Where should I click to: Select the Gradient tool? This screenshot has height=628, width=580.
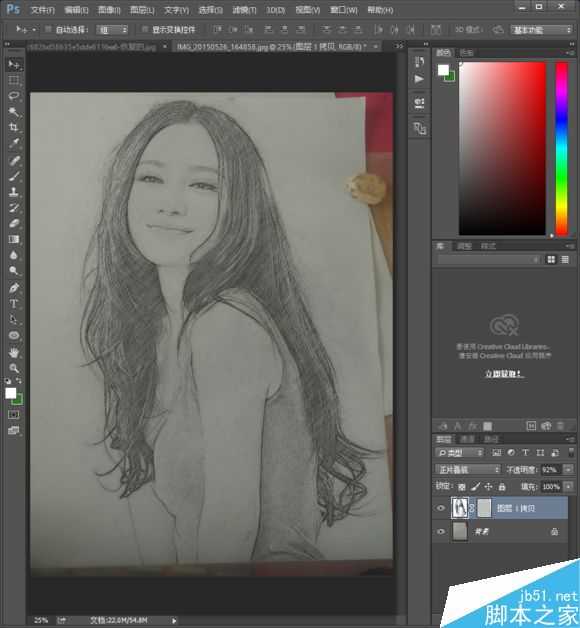[14, 239]
